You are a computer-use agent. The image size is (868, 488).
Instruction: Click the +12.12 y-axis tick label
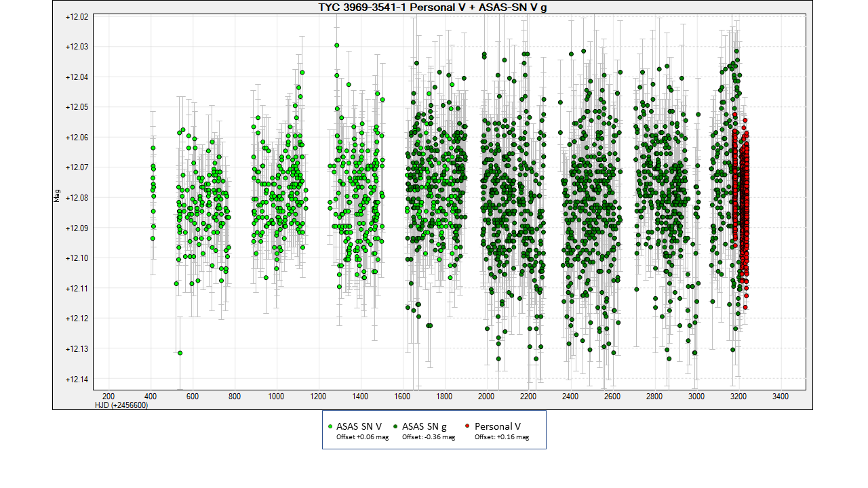pyautogui.click(x=77, y=319)
